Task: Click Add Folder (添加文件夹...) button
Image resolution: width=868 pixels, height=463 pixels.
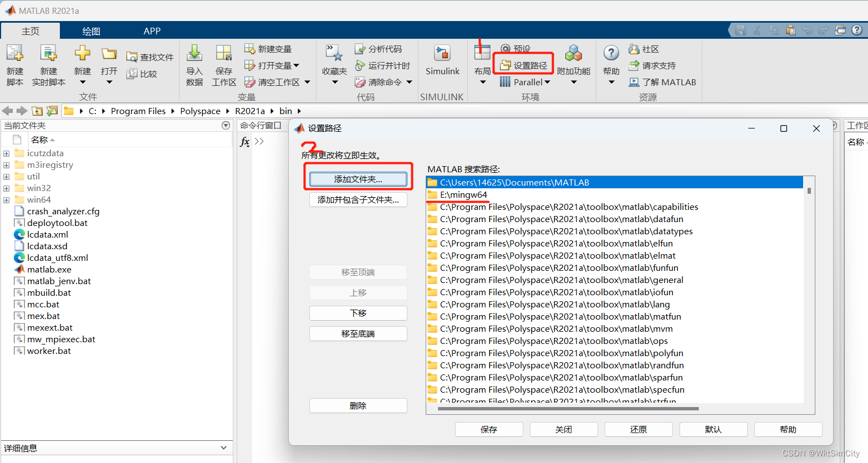Action: tap(358, 179)
